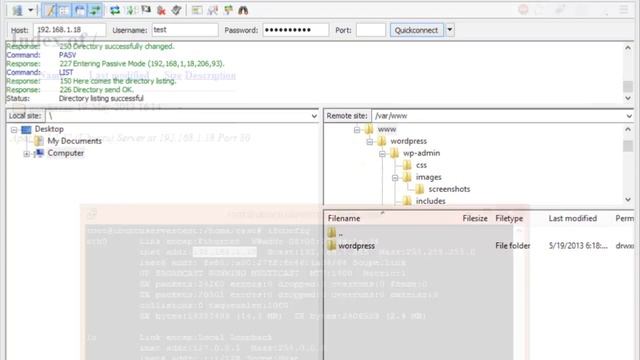This screenshot has height=360, width=640.
Task: Click the remote tree scroll up arrow
Action: pyautogui.click(x=628, y=129)
